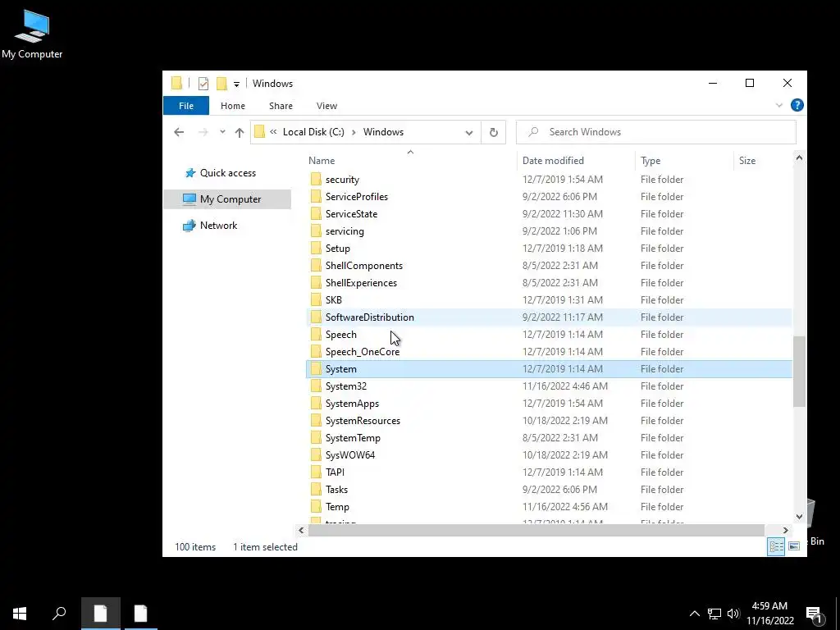Open Explorer Help icon
The width and height of the screenshot is (840, 630).
click(x=797, y=105)
